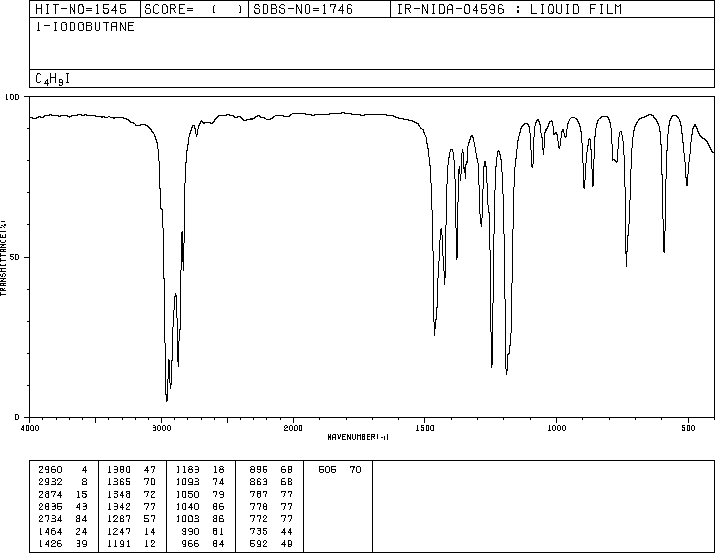Choose the 772 wavenumber cell
Viewport: 715px width, 553px height.
(x=259, y=519)
